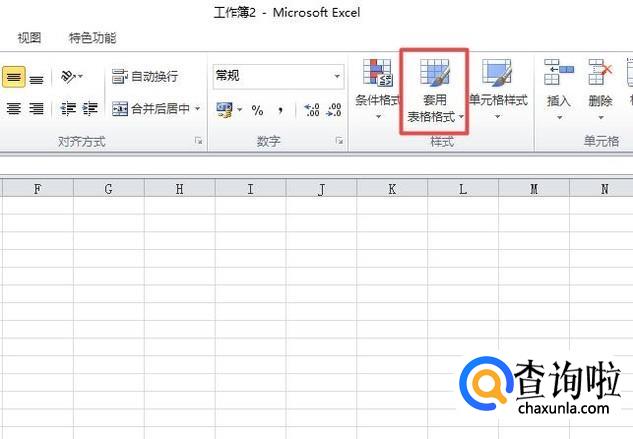Screen dimensions: 633x439
Task: Toggle right horizontal alignment
Action: click(x=36, y=109)
